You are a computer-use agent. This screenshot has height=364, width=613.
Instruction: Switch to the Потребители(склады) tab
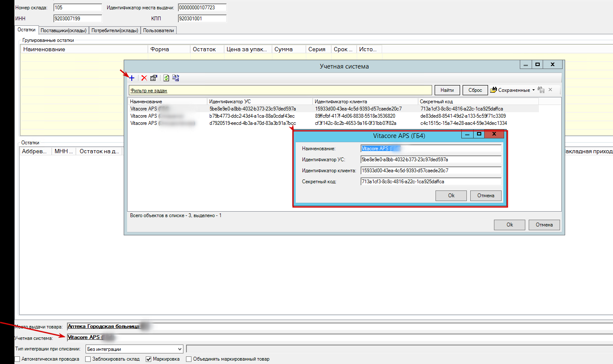coord(115,30)
